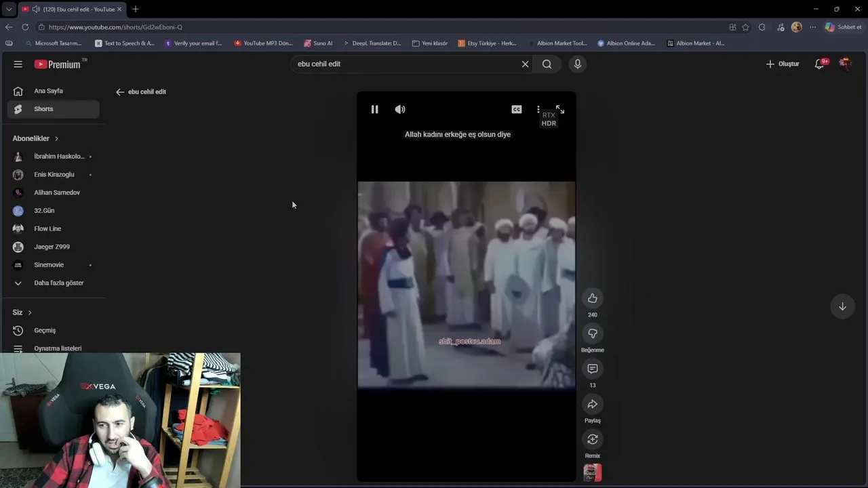Expand Daha fazla göster subscriptions list
This screenshot has width=868, height=488.
(53, 283)
